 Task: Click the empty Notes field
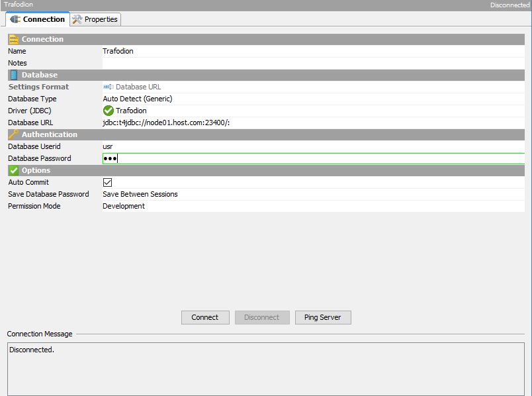[311, 63]
